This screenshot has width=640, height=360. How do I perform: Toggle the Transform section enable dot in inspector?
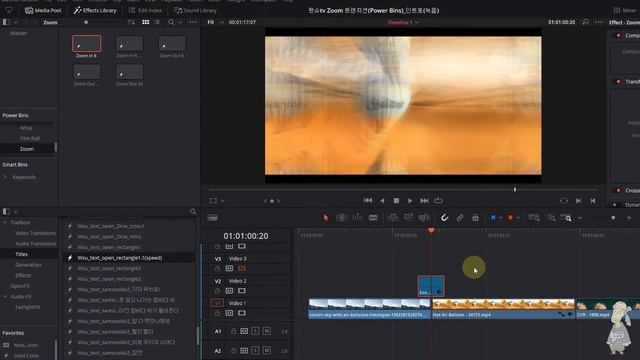618,82
